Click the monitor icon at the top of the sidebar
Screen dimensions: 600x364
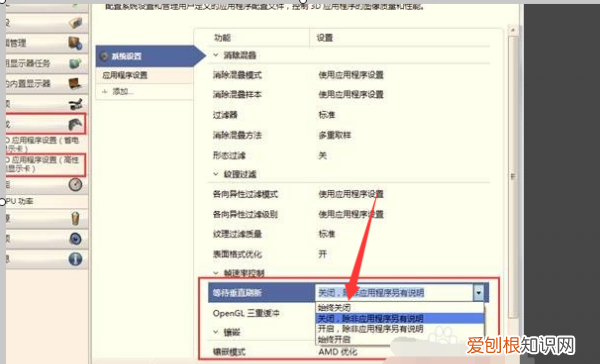tap(75, 23)
